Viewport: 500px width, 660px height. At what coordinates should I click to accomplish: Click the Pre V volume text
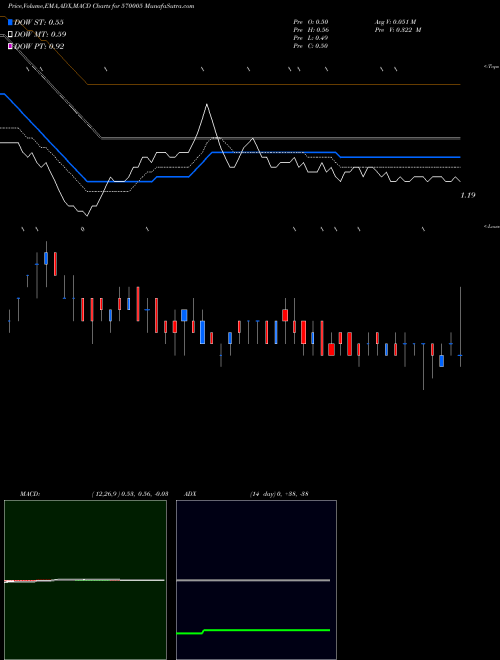coord(398,30)
